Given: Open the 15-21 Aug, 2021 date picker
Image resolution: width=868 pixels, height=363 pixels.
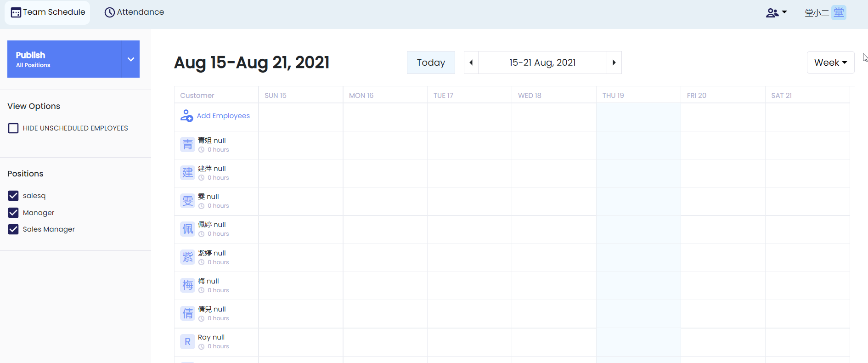Looking at the screenshot, I should (x=542, y=62).
